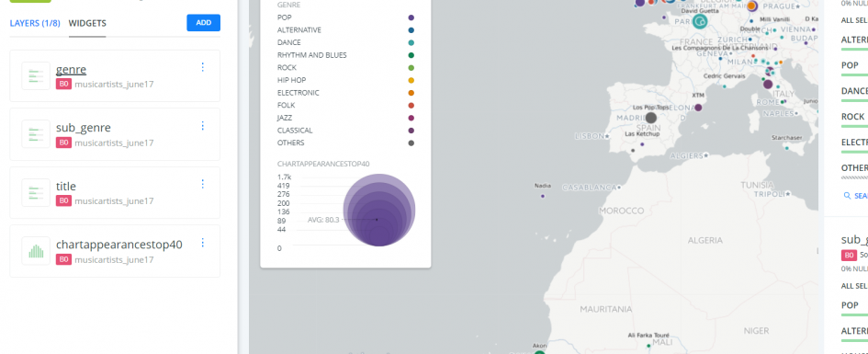Click the ROCK legend color dot

tap(411, 68)
